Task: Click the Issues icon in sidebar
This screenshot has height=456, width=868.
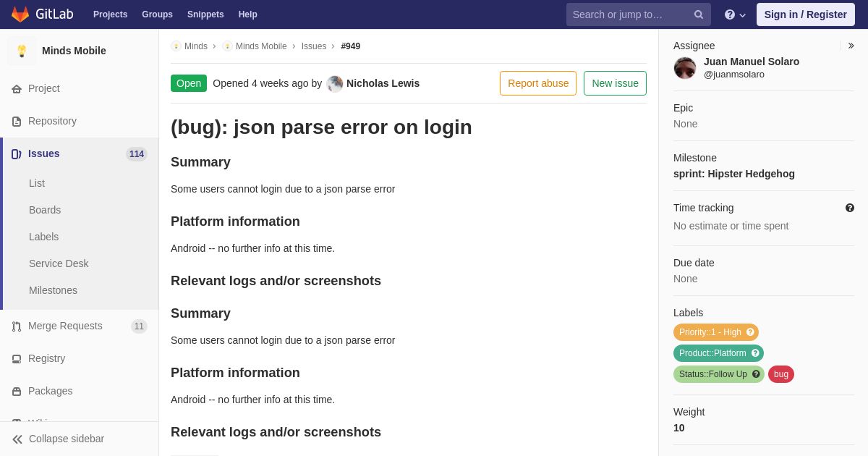Action: pyautogui.click(x=17, y=154)
